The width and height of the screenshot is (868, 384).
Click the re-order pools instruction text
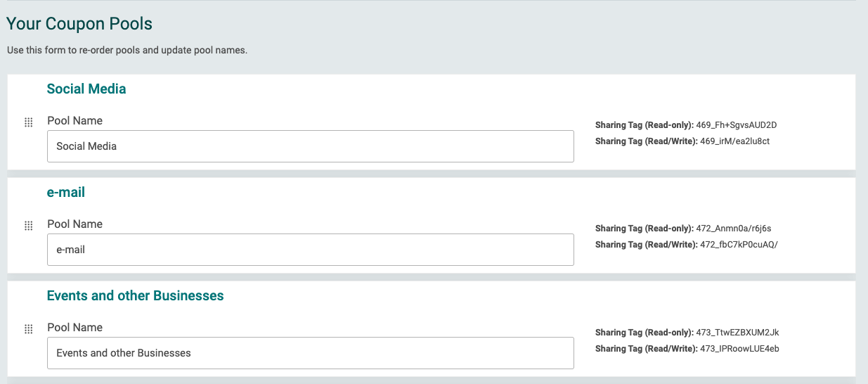pyautogui.click(x=127, y=51)
